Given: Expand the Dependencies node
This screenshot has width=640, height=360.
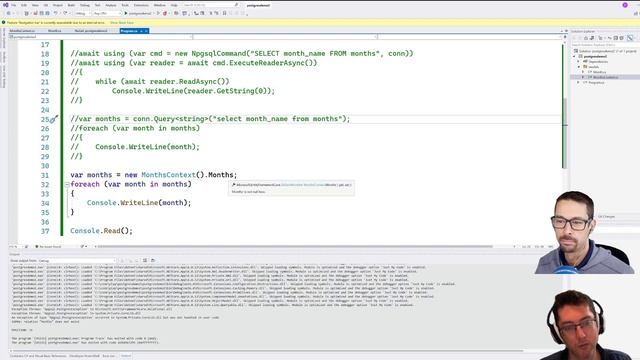Looking at the screenshot, I should pyautogui.click(x=578, y=62).
